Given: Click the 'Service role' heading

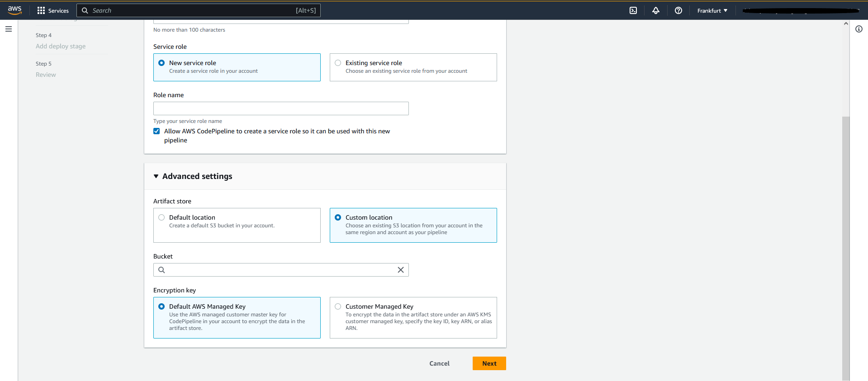Looking at the screenshot, I should [x=170, y=47].
